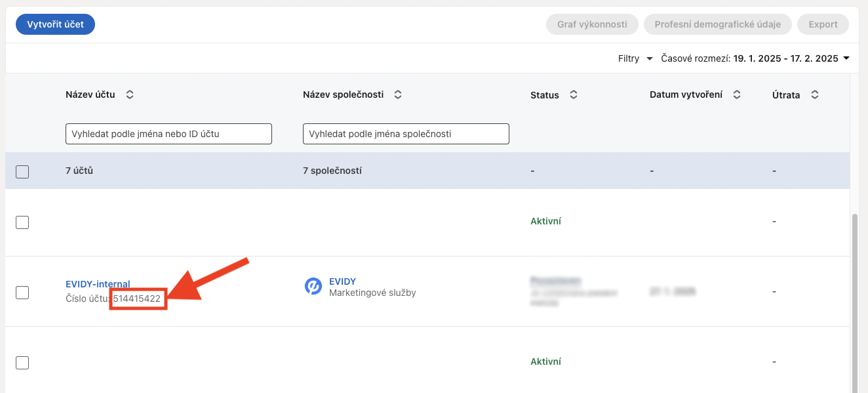
Task: Sort by Datum vytvoření icon
Action: pyautogui.click(x=737, y=94)
